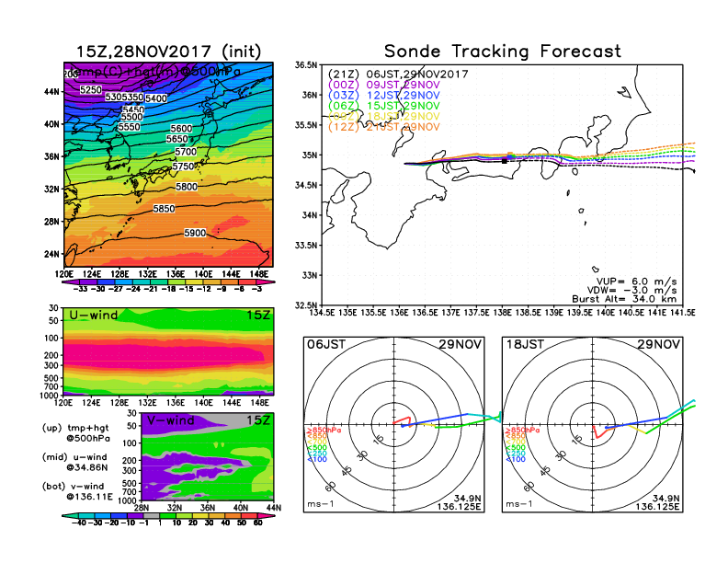This screenshot has width=728, height=563.
Task: Click the 5600 contour label
Action: [181, 129]
